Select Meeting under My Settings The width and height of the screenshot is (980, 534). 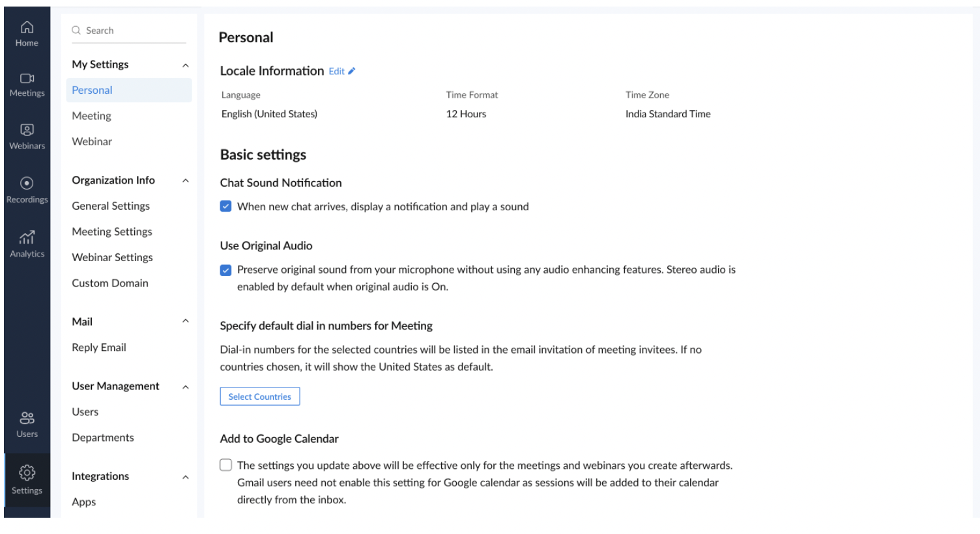coord(91,116)
